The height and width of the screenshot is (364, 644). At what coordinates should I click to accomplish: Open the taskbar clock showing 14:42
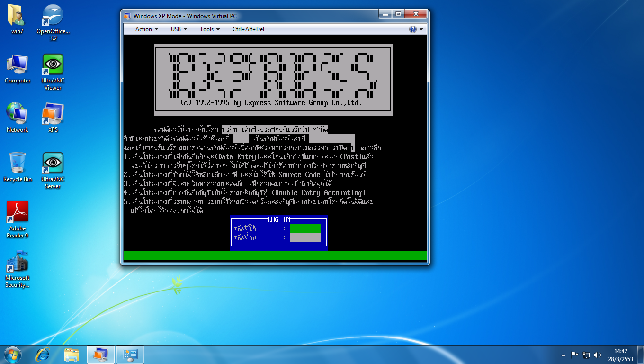(x=621, y=355)
